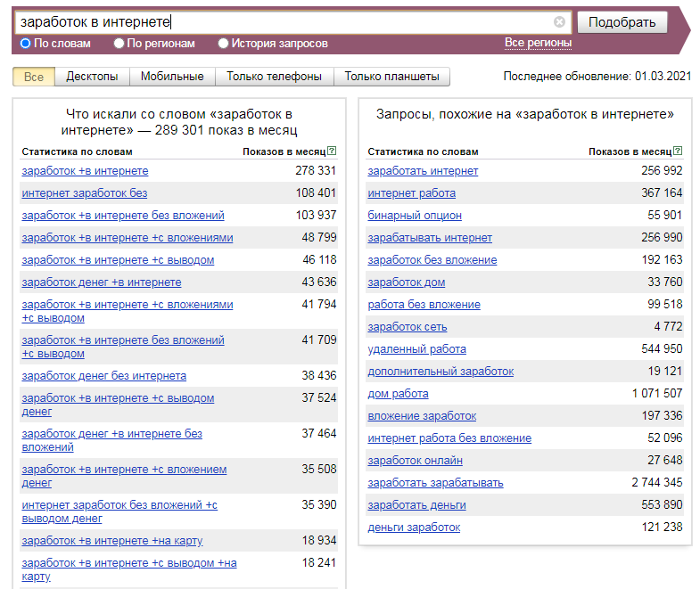Open link 'вложение заработок'
Viewport: 700px width, 589px height.
[x=422, y=416]
